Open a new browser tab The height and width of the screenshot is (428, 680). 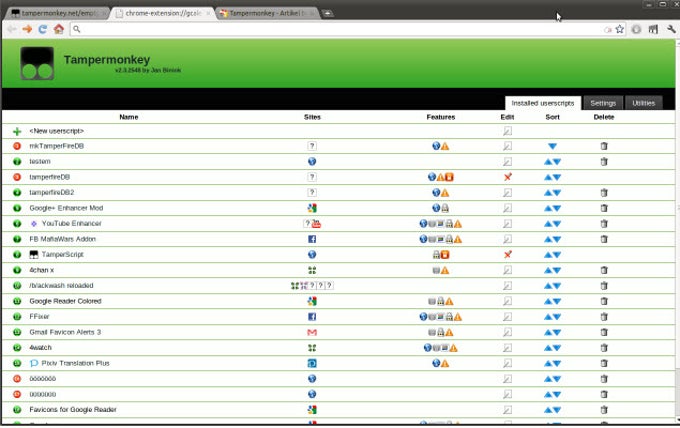328,13
